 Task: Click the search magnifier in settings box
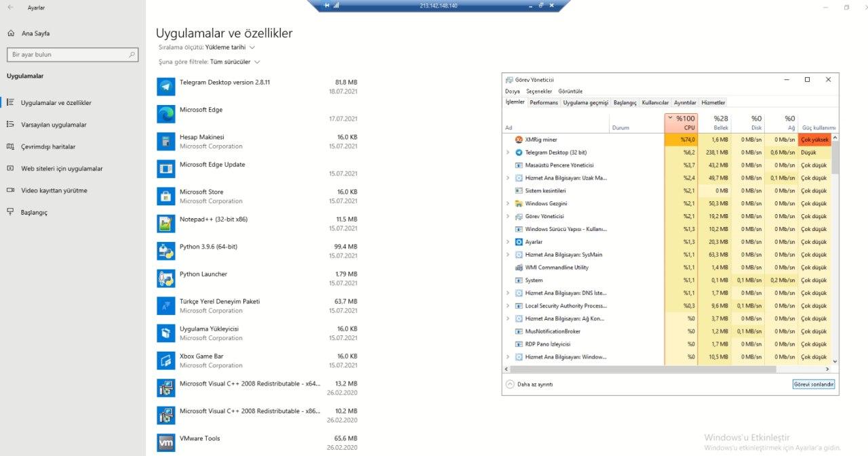tap(132, 54)
